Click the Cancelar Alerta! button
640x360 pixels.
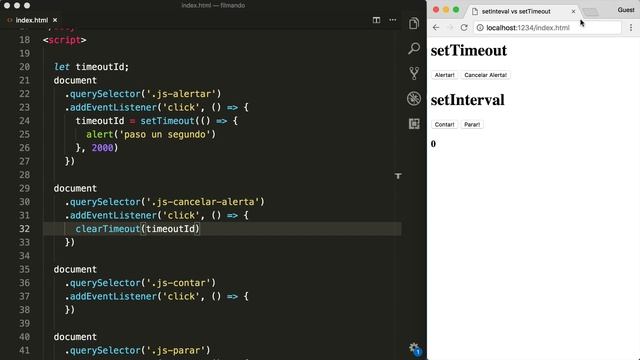click(x=486, y=75)
